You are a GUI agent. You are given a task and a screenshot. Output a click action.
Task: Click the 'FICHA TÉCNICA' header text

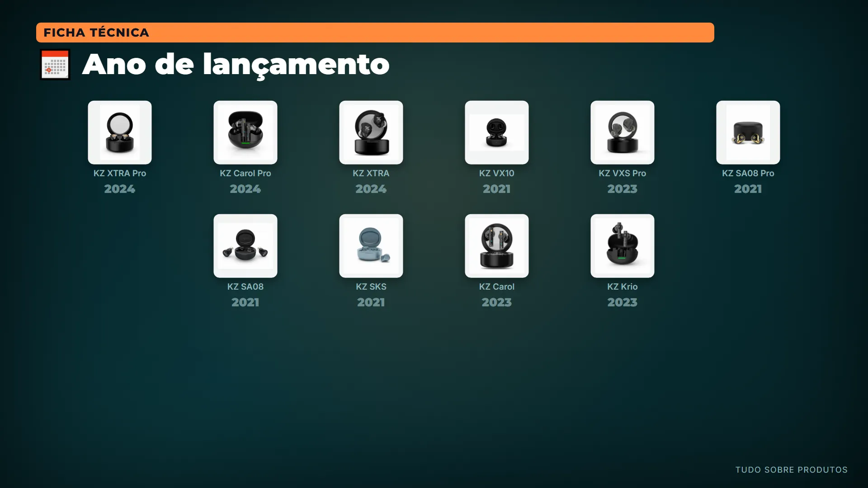point(96,33)
